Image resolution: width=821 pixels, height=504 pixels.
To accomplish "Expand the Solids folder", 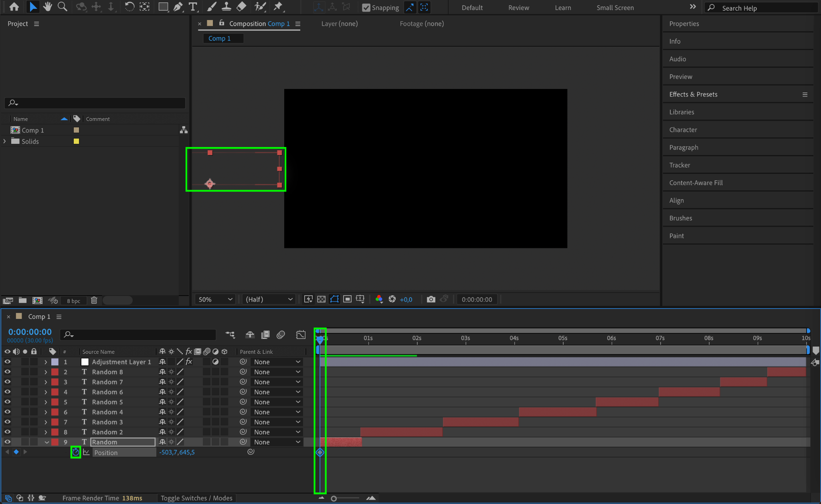I will click(5, 141).
